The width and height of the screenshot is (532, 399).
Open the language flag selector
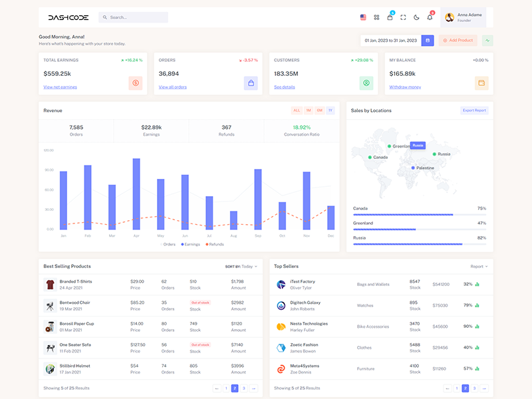(363, 17)
